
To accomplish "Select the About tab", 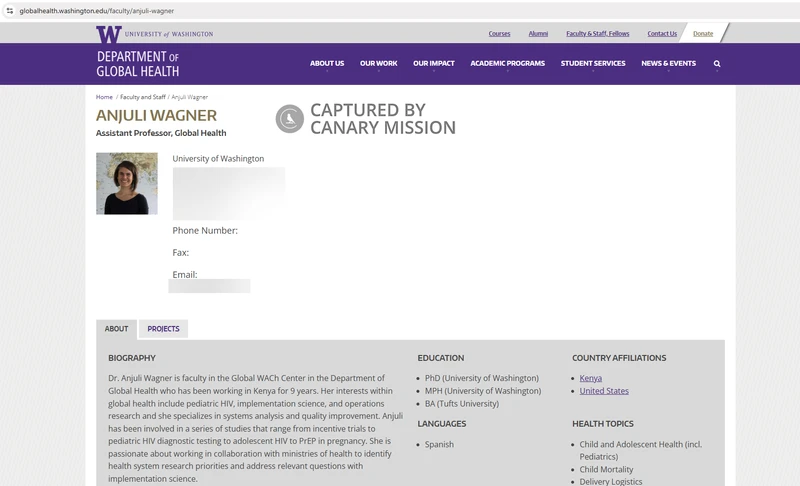I will point(116,329).
